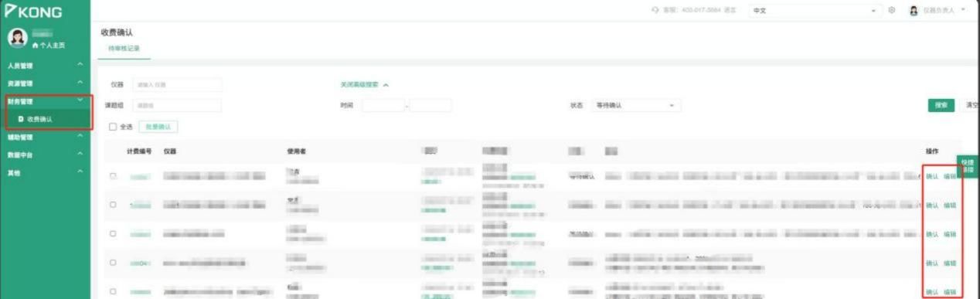980x299 pixels.
Task: Expand the 辅助管理 sidebar menu
Action: coord(45,137)
